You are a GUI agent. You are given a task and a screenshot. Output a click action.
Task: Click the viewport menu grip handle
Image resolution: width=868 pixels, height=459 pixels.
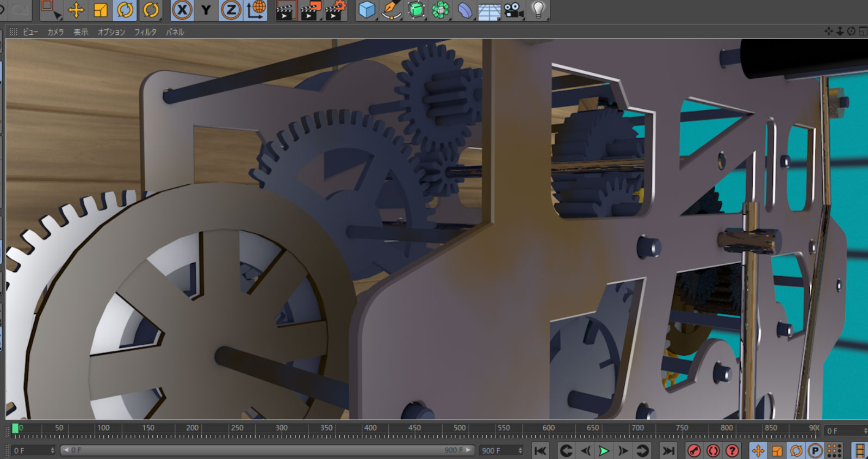coord(13,32)
